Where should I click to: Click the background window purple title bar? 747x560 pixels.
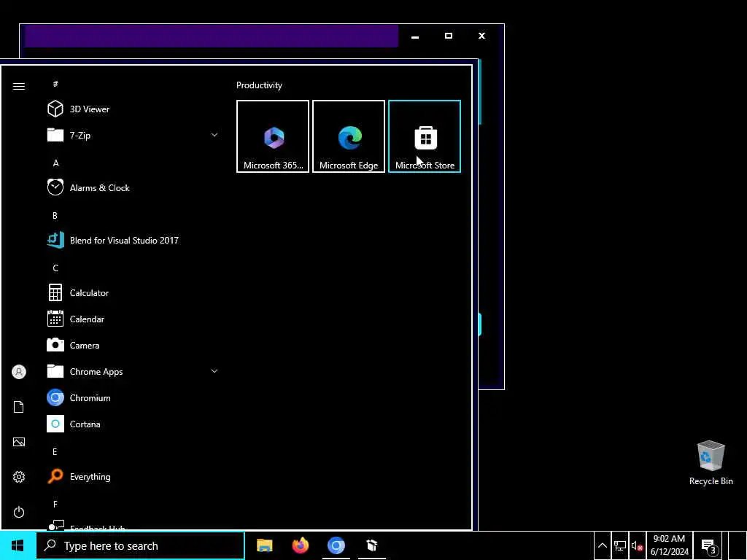coord(212,36)
